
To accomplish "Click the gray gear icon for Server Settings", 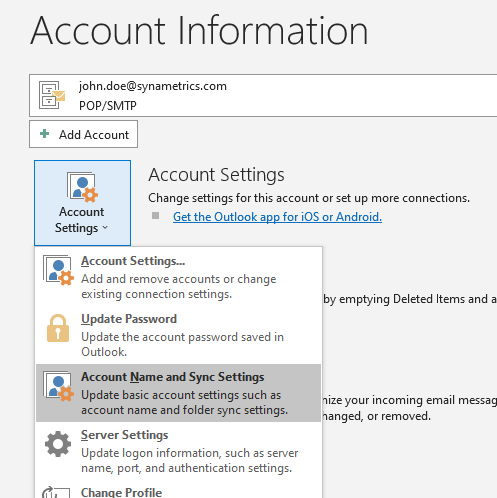I will click(58, 444).
